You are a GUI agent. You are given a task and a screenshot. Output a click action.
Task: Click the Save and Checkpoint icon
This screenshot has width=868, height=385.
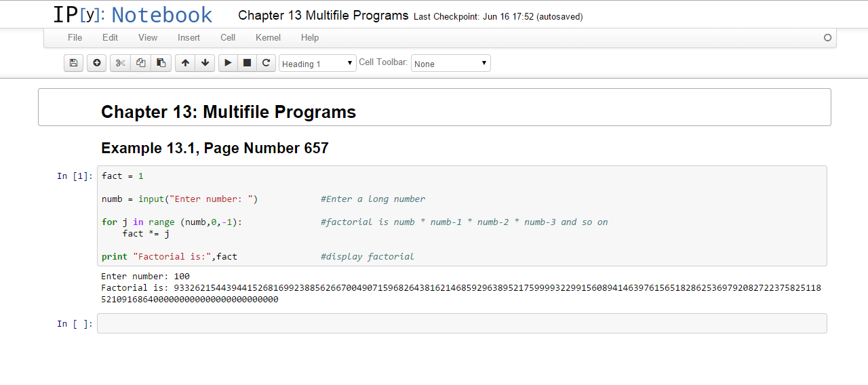[x=73, y=63]
